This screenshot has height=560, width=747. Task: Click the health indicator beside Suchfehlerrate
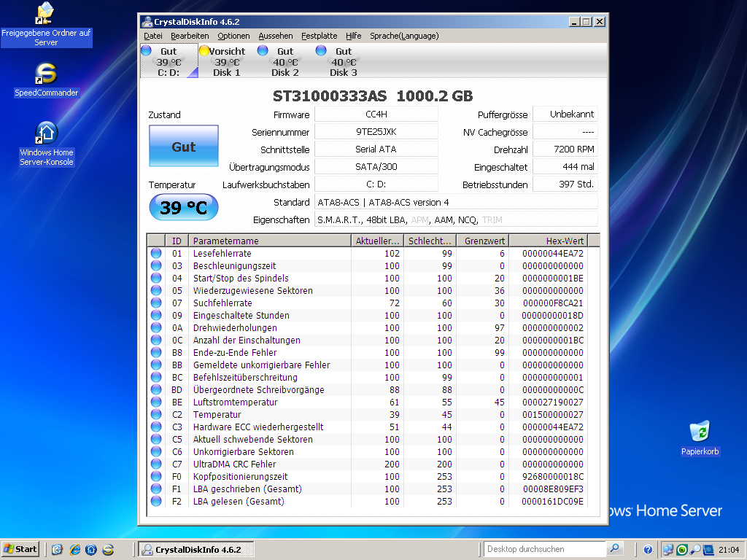tap(155, 303)
